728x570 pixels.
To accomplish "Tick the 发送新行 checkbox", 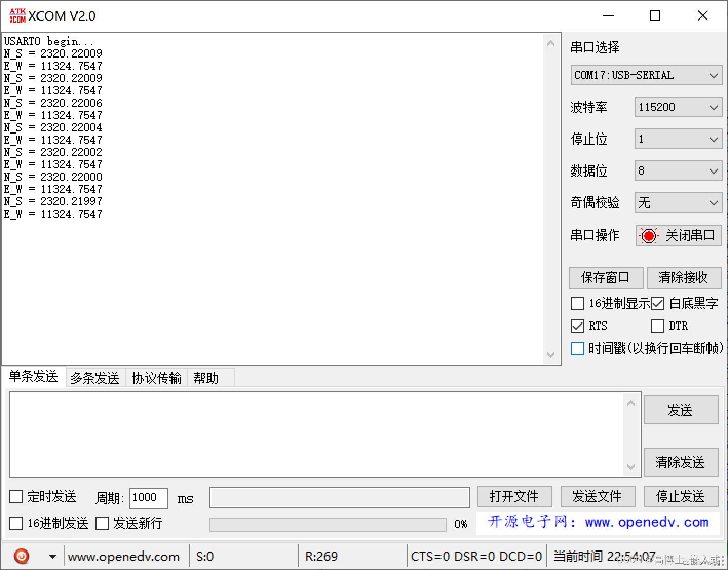I will (102, 523).
